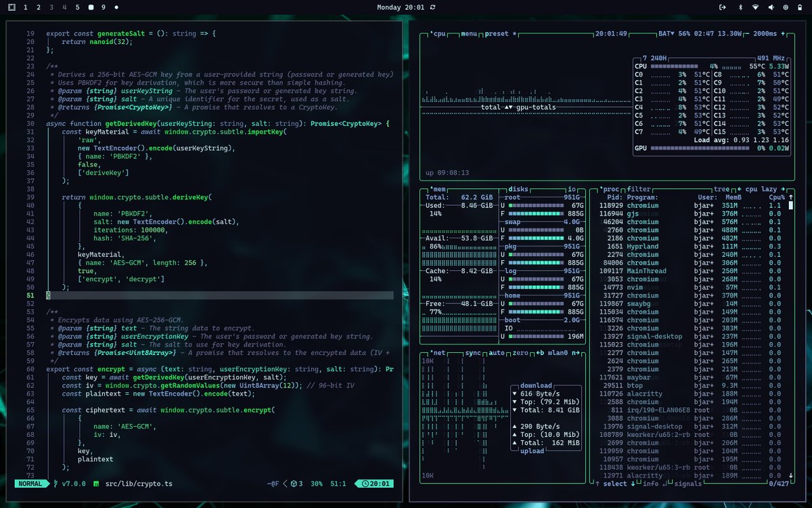Click right arrow after cpu lazy sorting
This screenshot has width=812, height=508.
pyautogui.click(x=784, y=189)
